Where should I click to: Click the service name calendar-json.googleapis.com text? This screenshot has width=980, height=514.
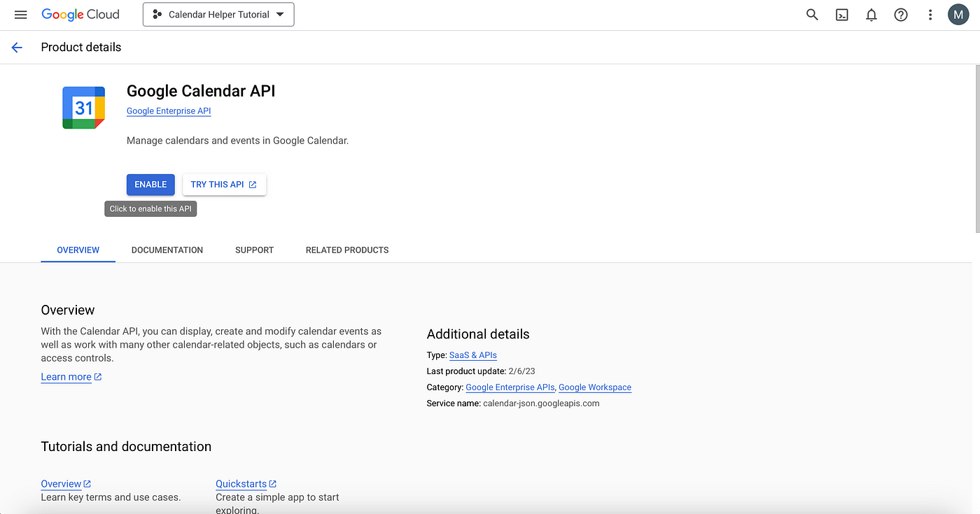click(541, 404)
